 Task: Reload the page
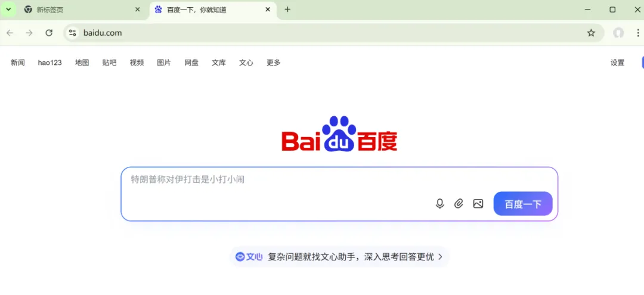point(49,33)
